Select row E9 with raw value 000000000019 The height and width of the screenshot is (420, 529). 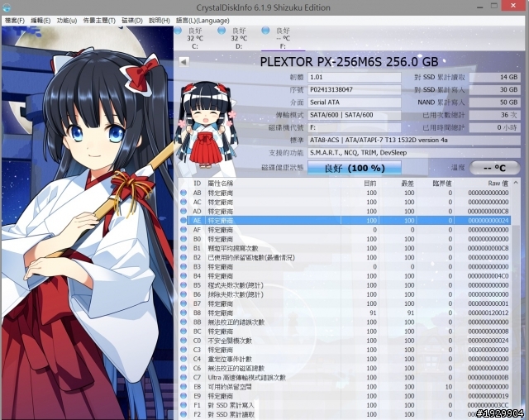click(x=345, y=396)
